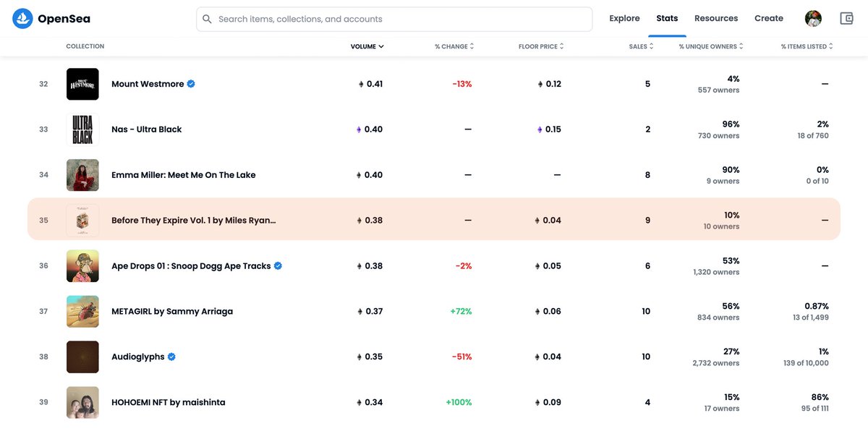Sort by % Change column

pyautogui.click(x=454, y=46)
